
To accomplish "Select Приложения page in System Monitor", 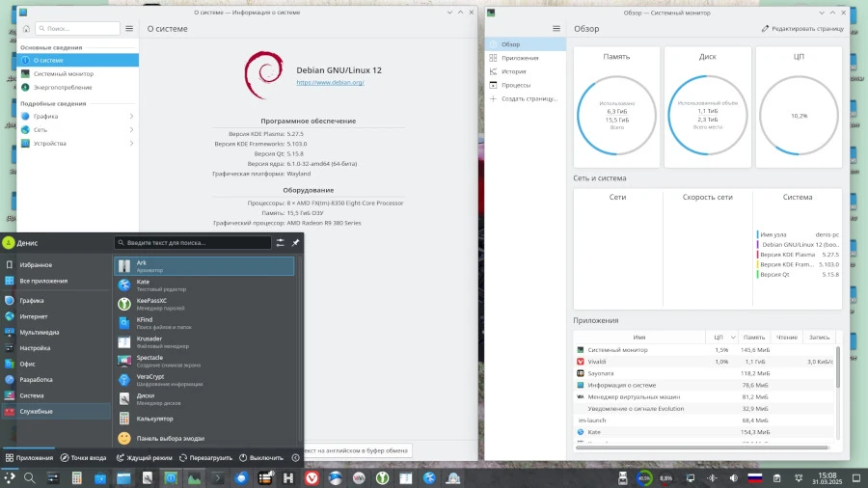I will click(526, 58).
